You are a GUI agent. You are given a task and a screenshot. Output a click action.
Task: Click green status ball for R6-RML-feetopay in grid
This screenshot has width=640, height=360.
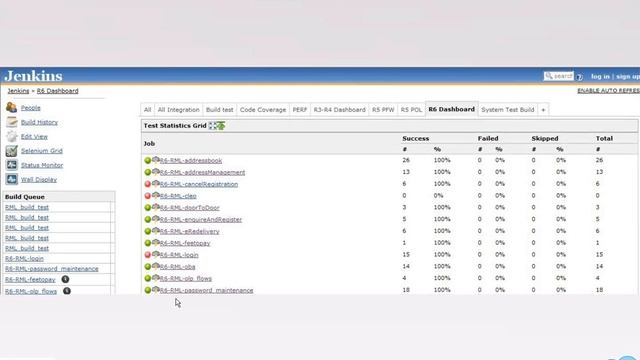148,243
